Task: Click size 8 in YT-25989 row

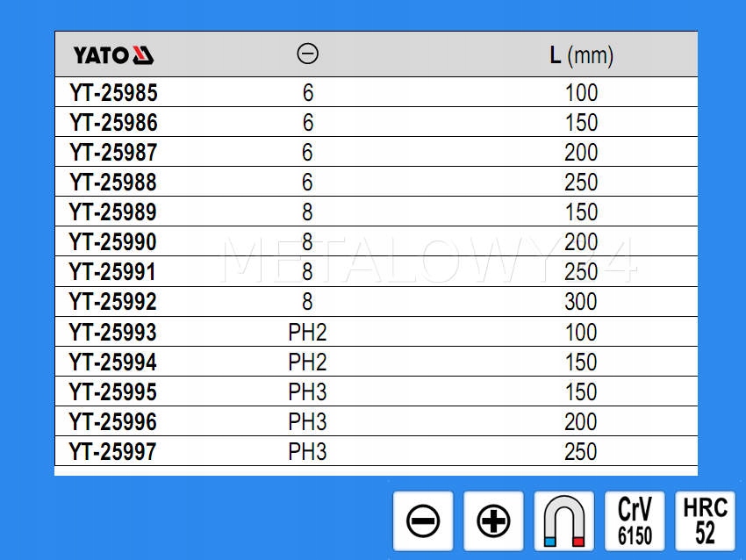Action: click(307, 212)
